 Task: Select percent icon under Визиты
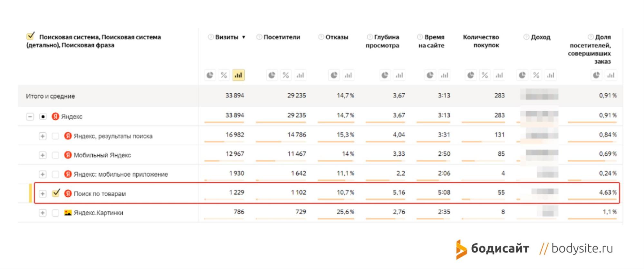click(x=224, y=75)
